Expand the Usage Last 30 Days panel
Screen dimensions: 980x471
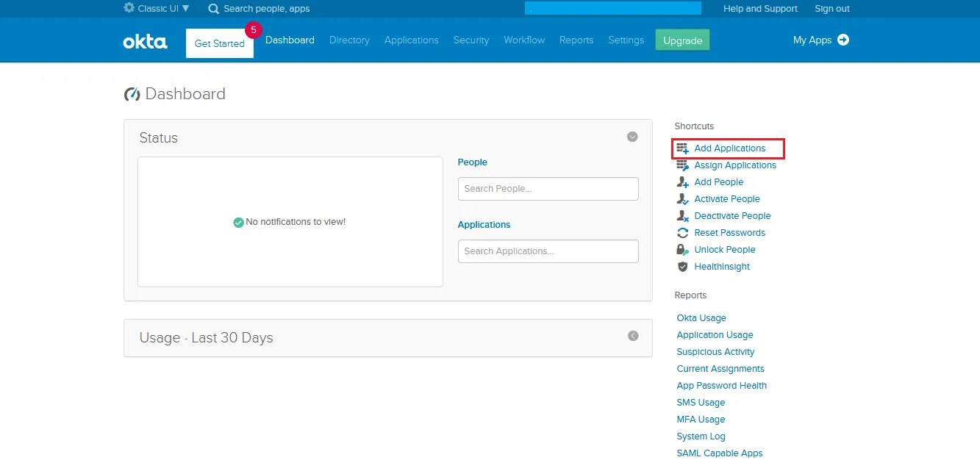[633, 336]
